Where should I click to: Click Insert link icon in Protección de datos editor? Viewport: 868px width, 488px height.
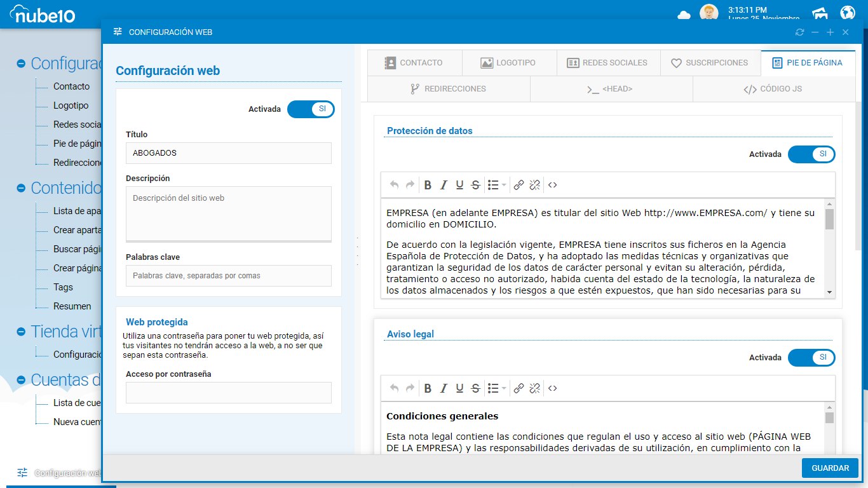click(x=519, y=185)
